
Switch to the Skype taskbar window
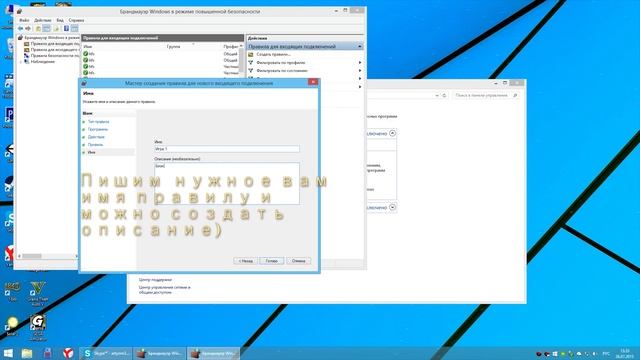coord(107,353)
